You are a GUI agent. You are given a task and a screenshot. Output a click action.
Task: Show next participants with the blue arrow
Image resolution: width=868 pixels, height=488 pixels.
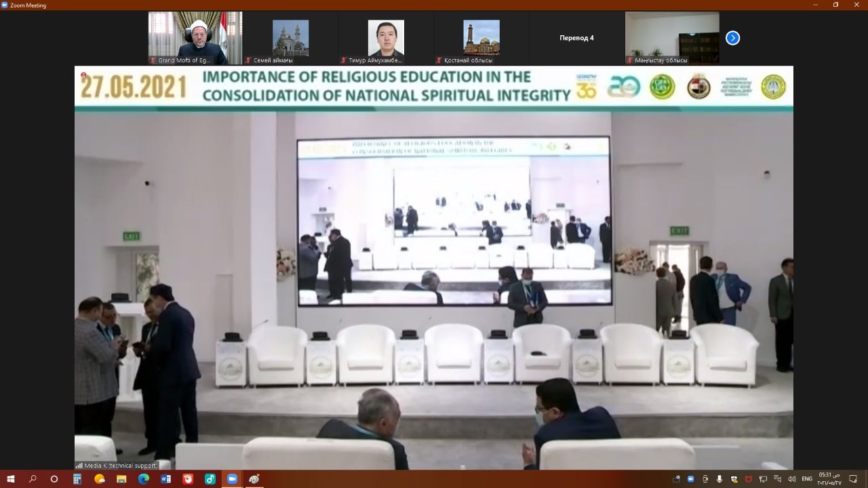pyautogui.click(x=732, y=38)
